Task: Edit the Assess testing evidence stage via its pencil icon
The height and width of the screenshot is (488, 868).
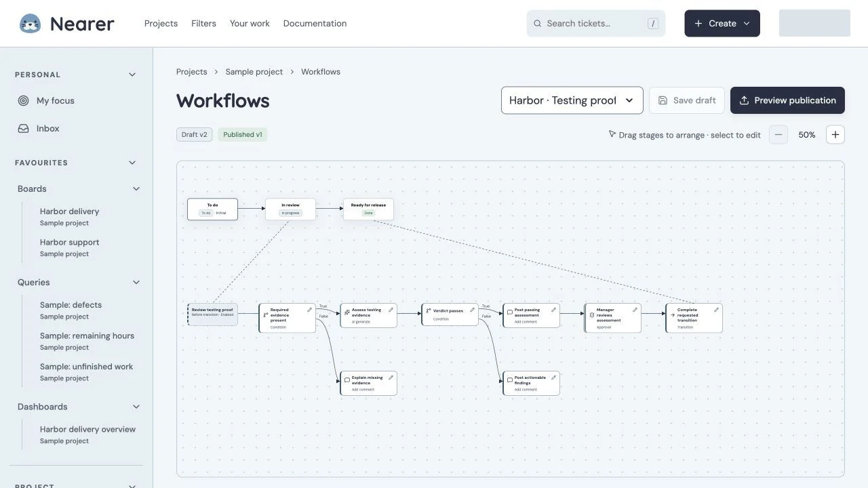Action: point(391,310)
